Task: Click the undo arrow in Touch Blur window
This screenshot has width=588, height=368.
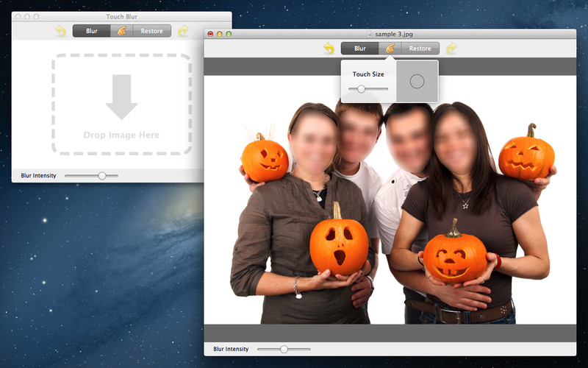Action: (60, 31)
